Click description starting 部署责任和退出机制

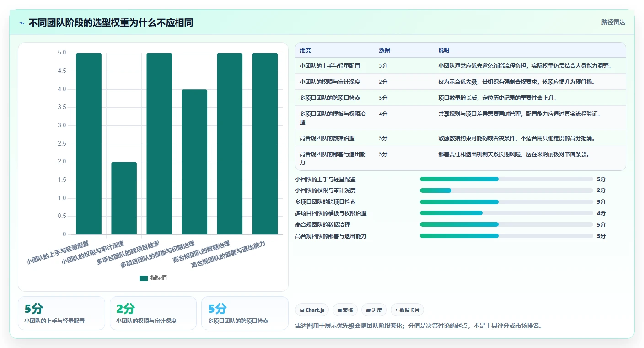tap(514, 154)
